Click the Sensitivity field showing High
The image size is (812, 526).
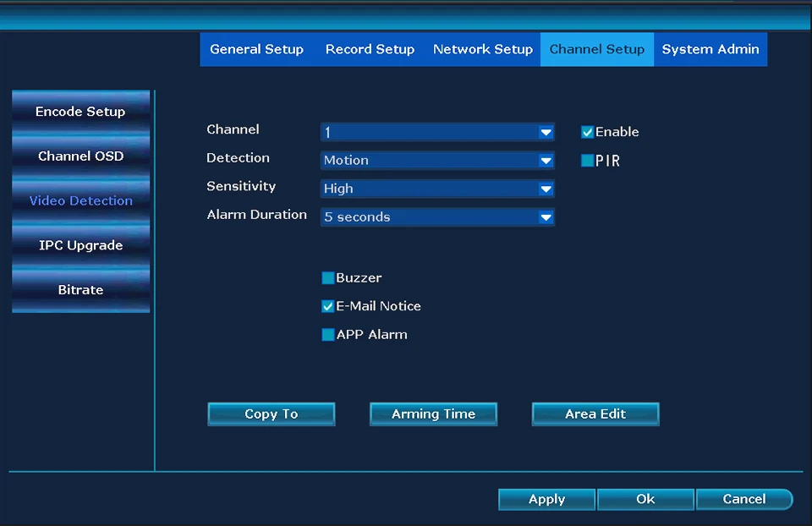pyautogui.click(x=437, y=189)
